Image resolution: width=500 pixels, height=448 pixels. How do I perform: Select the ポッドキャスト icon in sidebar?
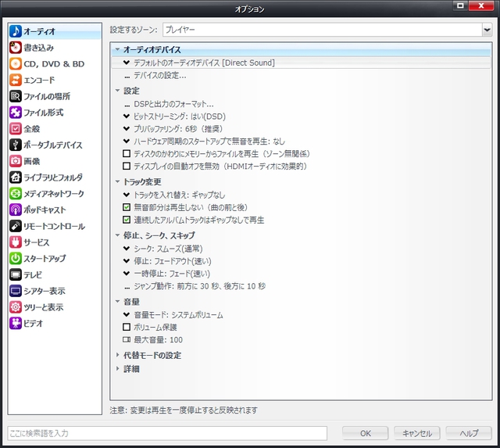point(16,210)
